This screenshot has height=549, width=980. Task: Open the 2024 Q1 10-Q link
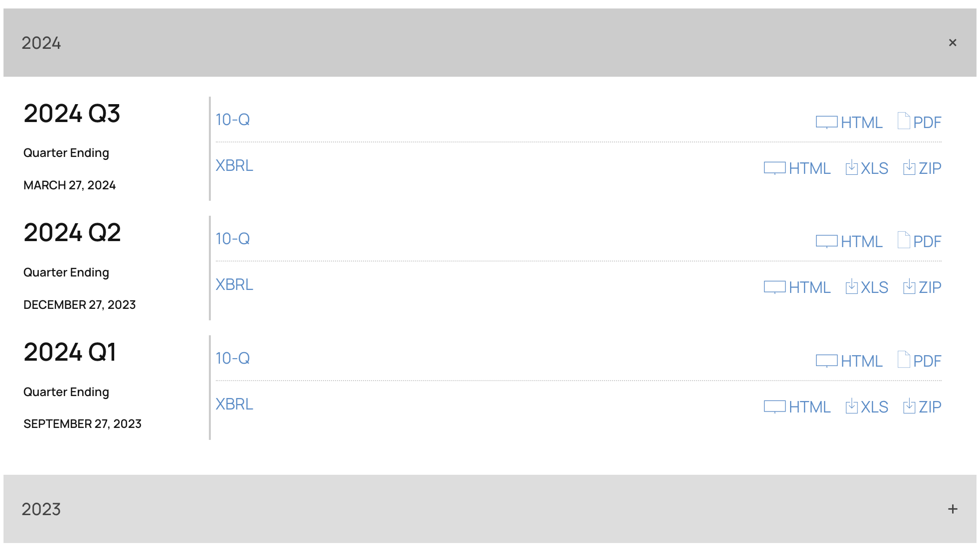pos(232,358)
